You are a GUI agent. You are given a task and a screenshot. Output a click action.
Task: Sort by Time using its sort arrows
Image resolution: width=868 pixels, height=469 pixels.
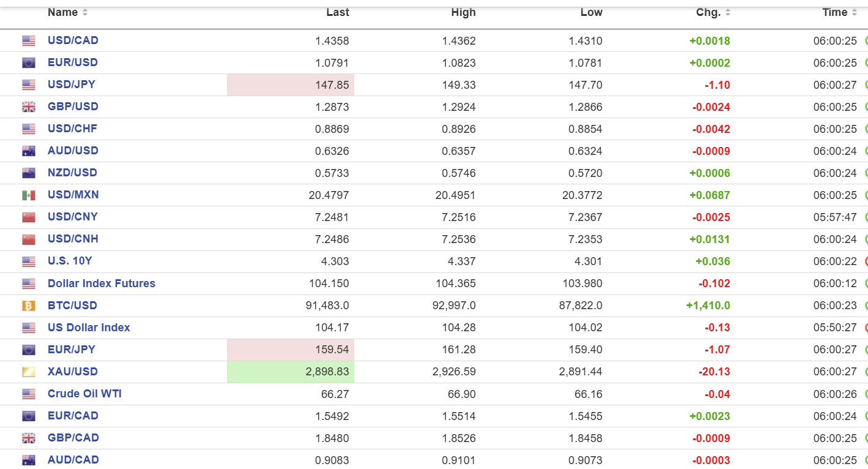(854, 13)
